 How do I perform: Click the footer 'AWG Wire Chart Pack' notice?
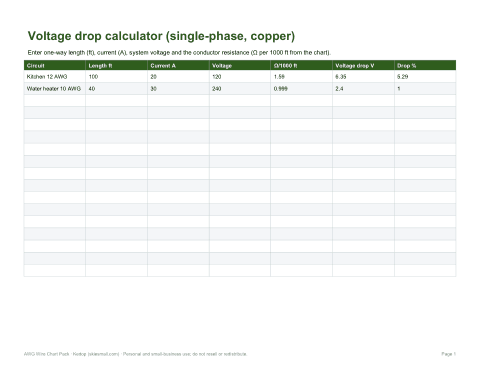[x=135, y=354]
